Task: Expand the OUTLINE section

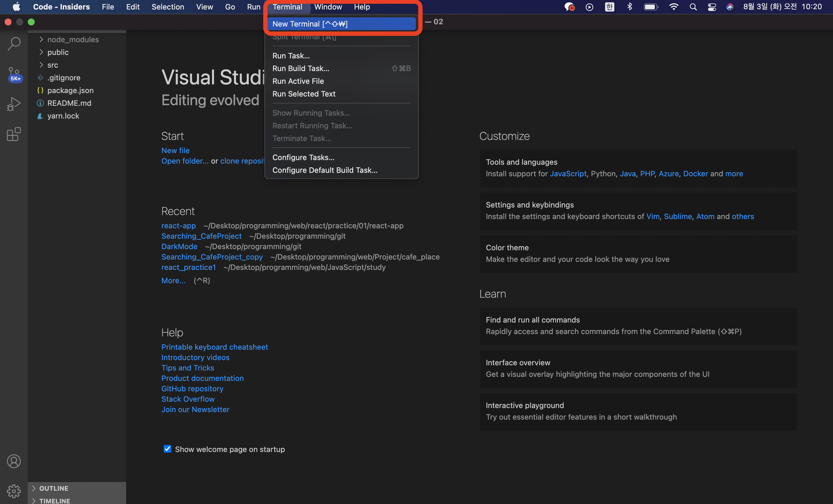Action: pos(54,488)
